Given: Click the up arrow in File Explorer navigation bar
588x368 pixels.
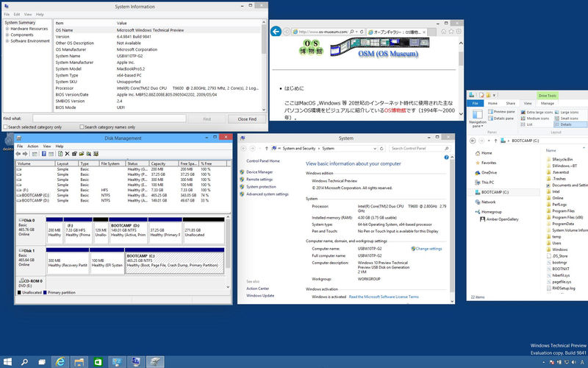Looking at the screenshot, I should (x=495, y=141).
